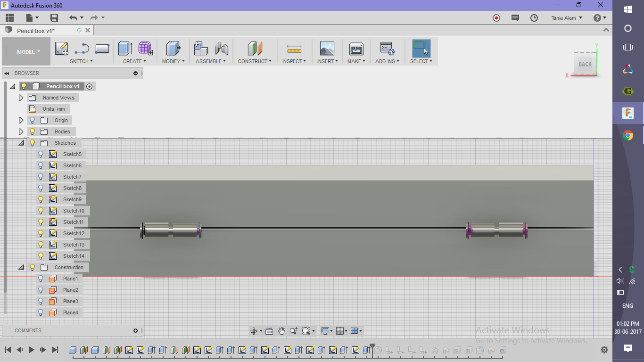Click the Press Pull modify icon

tap(173, 48)
